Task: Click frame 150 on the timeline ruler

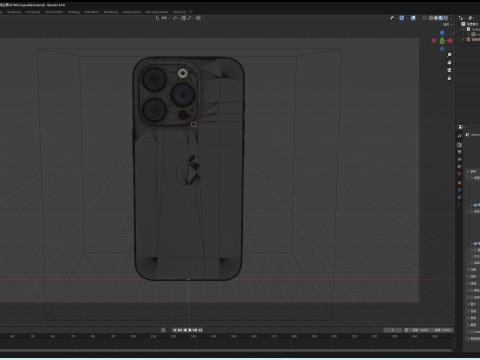Action: 233,336
